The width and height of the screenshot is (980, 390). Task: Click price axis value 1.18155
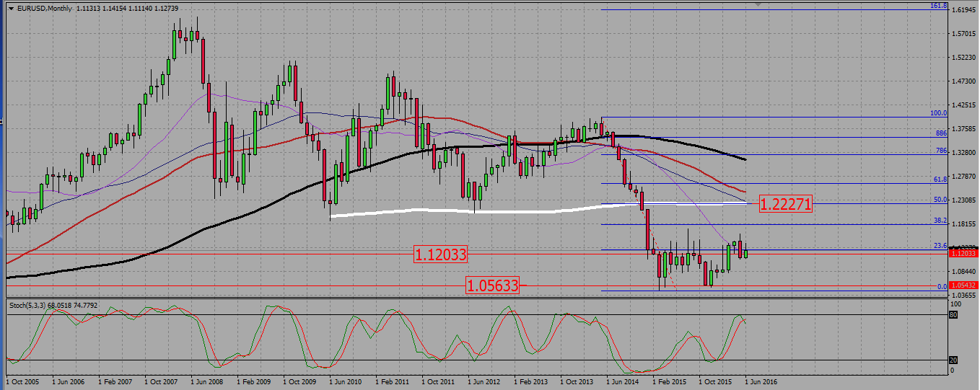click(x=965, y=224)
